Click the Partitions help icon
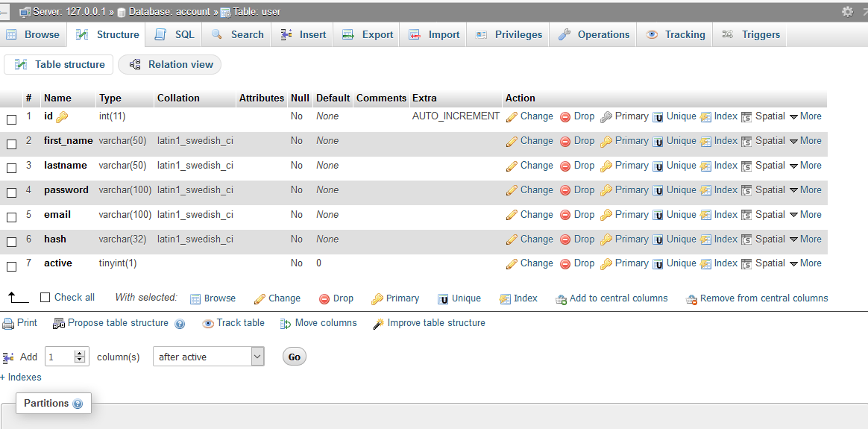 [78, 404]
